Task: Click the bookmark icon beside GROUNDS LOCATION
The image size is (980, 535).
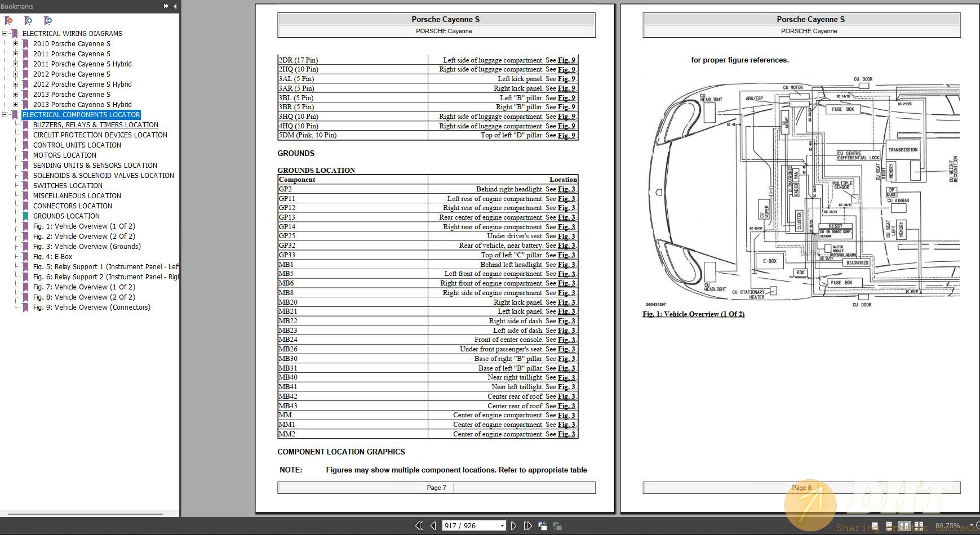Action: point(25,216)
